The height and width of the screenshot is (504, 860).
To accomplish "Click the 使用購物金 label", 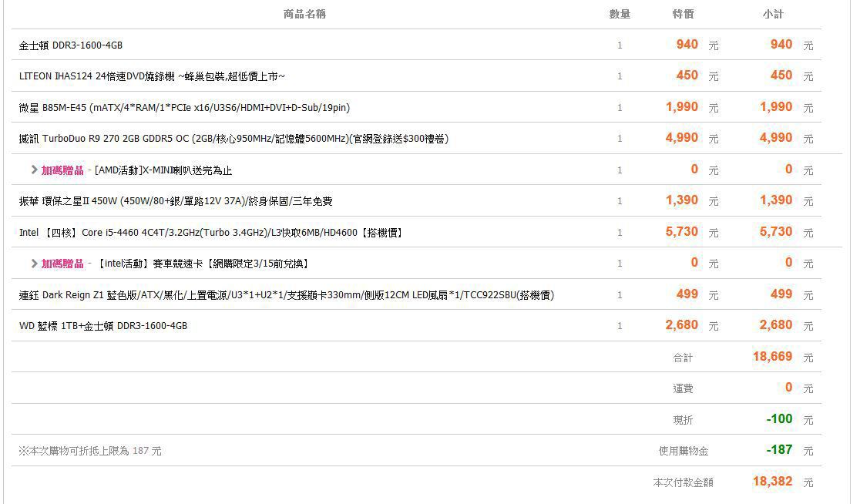I will click(684, 452).
